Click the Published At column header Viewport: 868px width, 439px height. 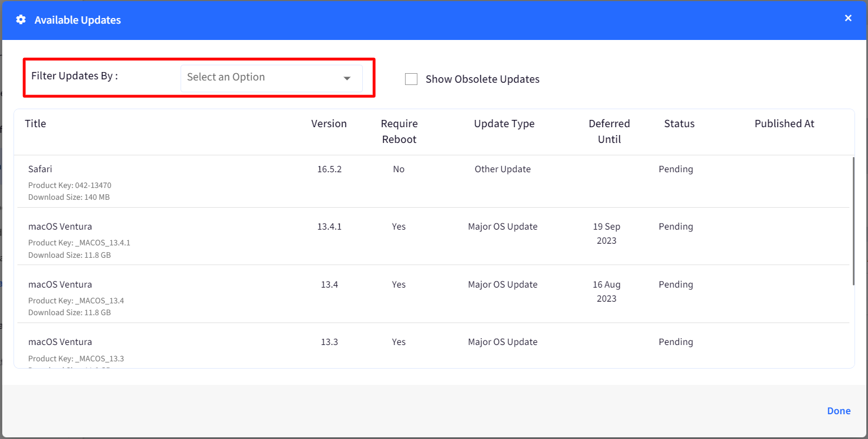tap(784, 124)
